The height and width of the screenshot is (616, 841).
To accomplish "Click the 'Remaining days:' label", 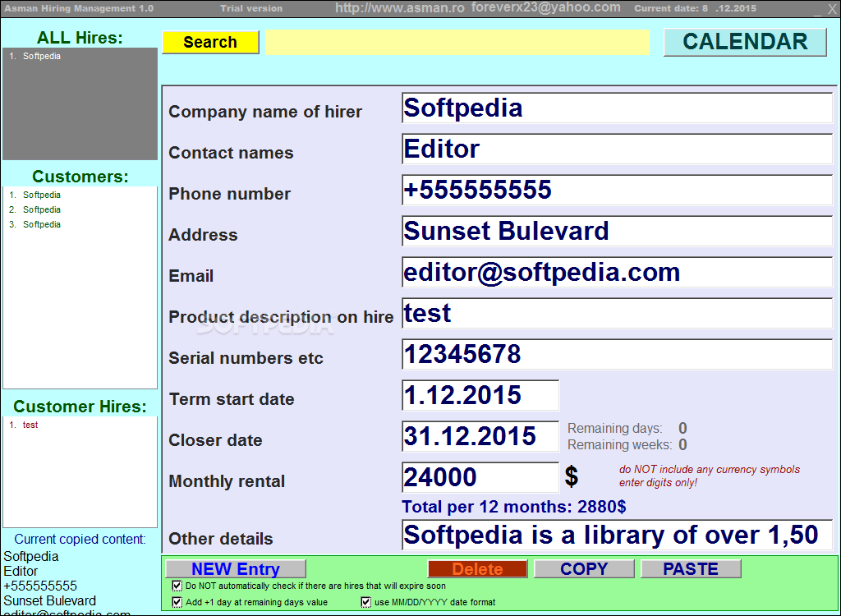I will click(614, 428).
